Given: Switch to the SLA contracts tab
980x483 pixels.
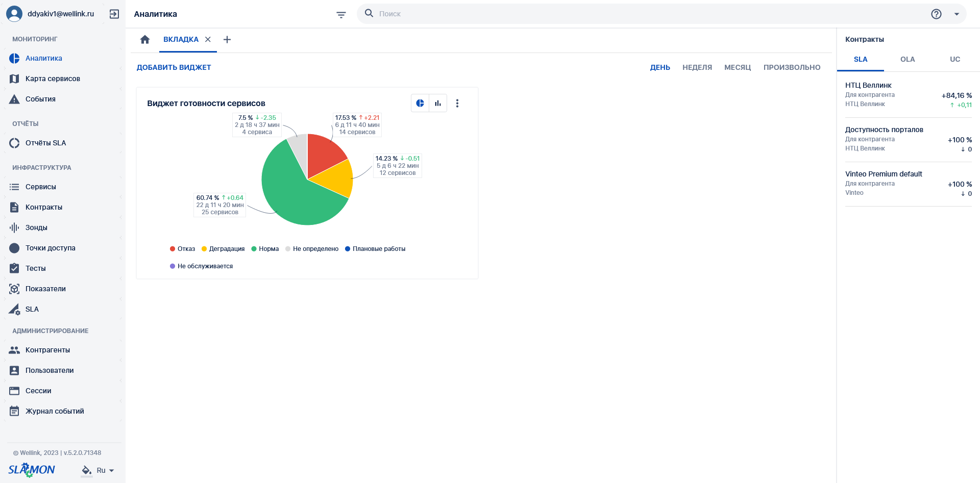Looking at the screenshot, I should coord(861,59).
